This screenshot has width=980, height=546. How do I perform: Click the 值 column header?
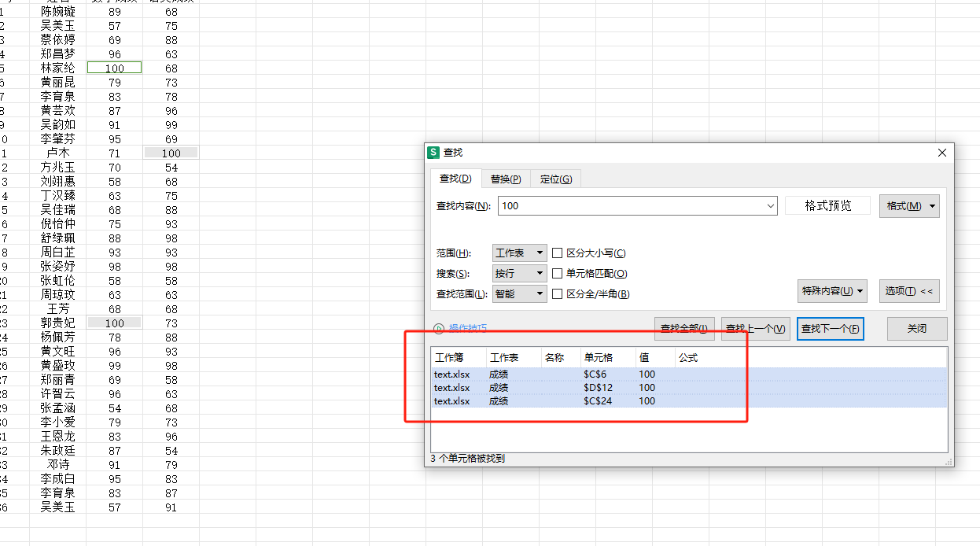(x=655, y=358)
